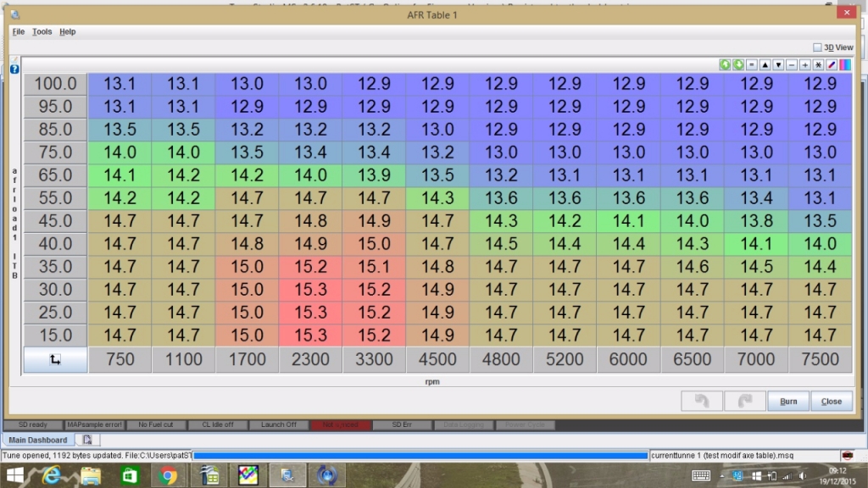Click the asterisk (multiply) toolbar button

tap(818, 64)
